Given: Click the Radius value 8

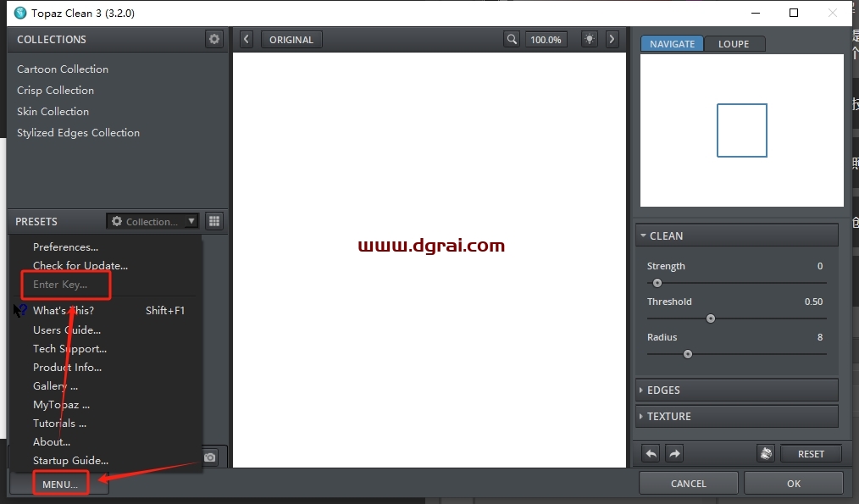Looking at the screenshot, I should click(819, 337).
